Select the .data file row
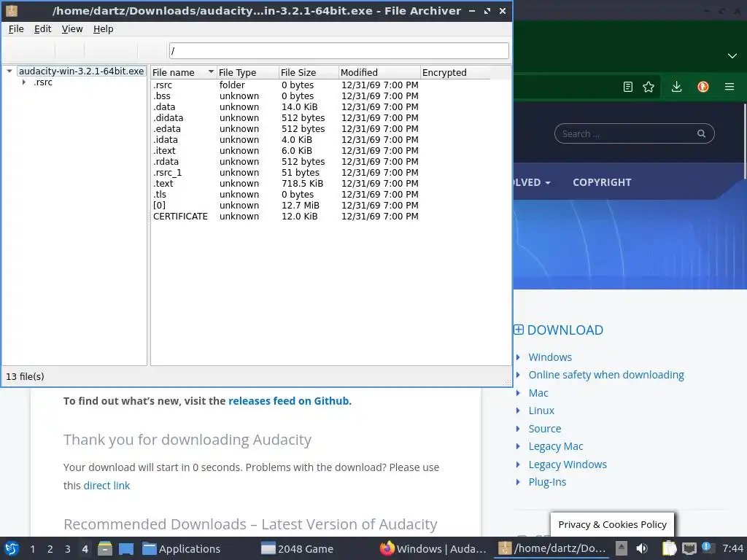Image resolution: width=747 pixels, height=560 pixels. (x=321, y=106)
